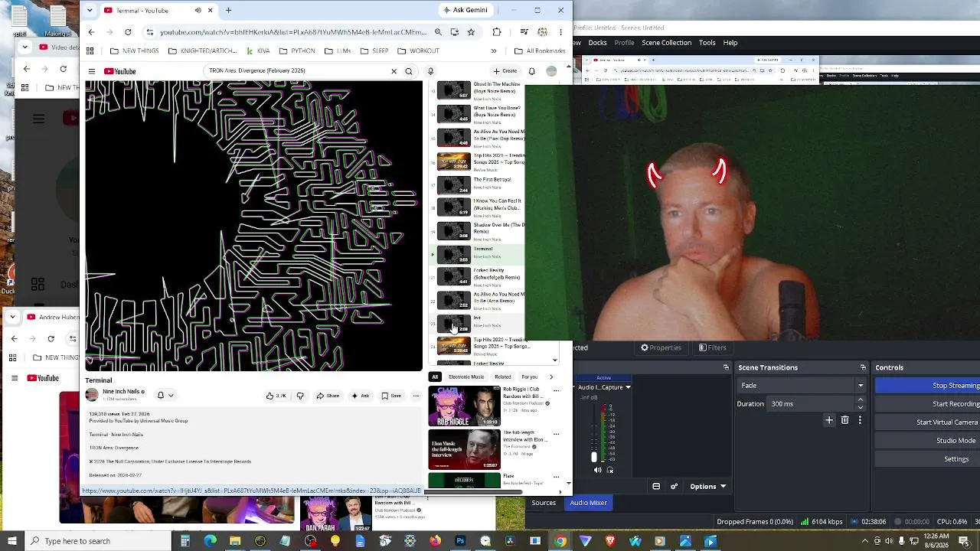Share the Terminal video
Image resolution: width=980 pixels, height=551 pixels.
328,396
